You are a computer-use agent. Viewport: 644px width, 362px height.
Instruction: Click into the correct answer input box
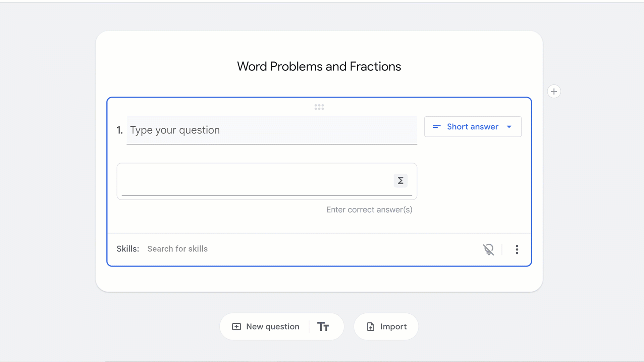pos(255,181)
